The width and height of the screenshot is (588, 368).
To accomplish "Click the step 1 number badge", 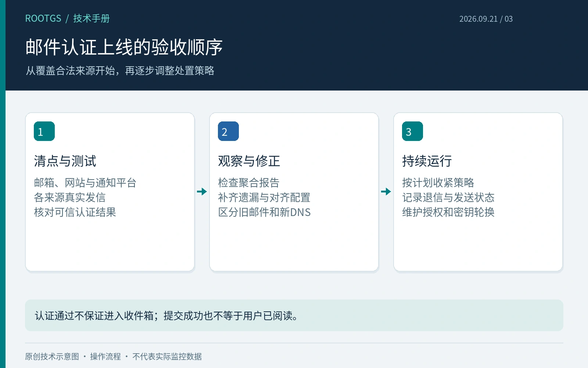I will click(x=44, y=131).
